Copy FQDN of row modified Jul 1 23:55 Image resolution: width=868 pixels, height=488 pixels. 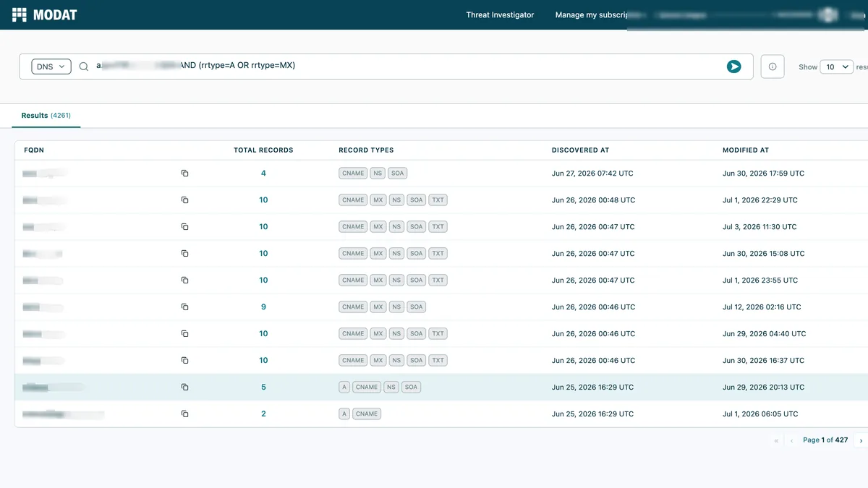(184, 281)
